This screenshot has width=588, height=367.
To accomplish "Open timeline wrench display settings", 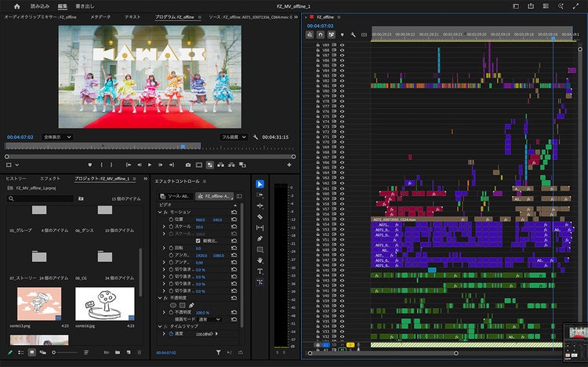I will (x=353, y=35).
